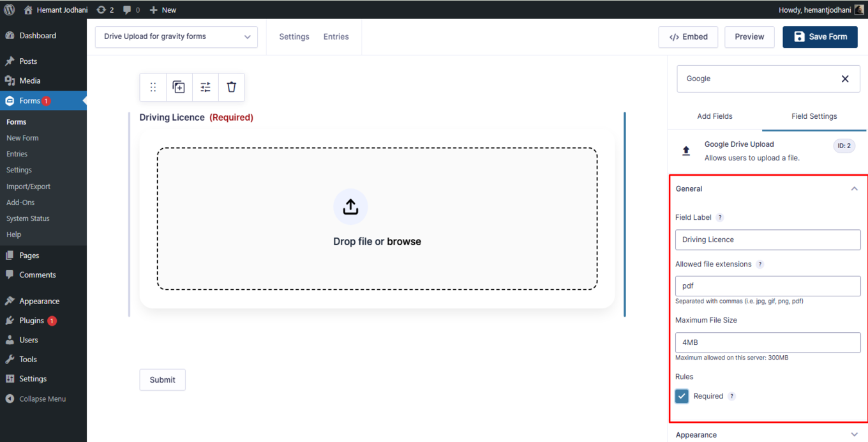
Task: Open Media from the admin sidebar
Action: pos(30,80)
